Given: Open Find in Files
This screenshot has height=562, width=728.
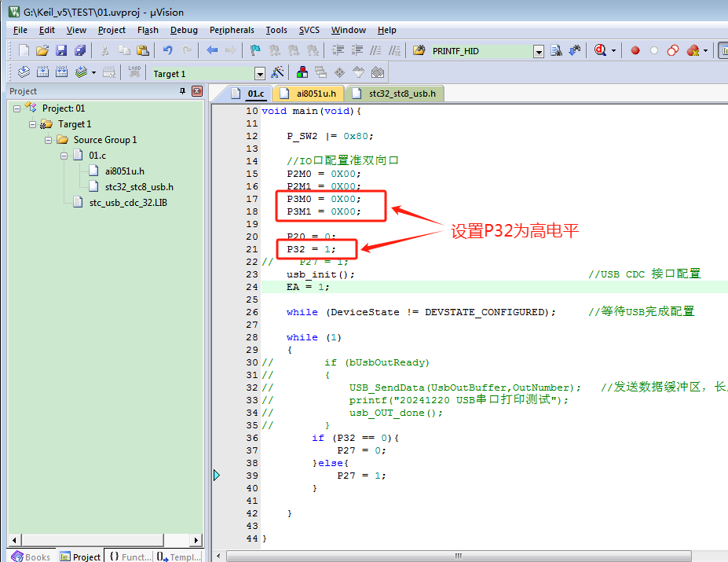Looking at the screenshot, I should coord(419,50).
